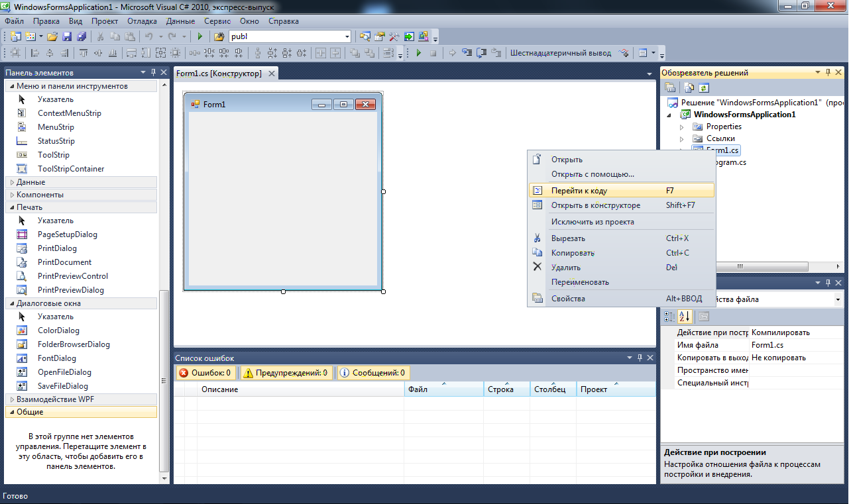Click the Align Lefts icon in layout toolbar

point(35,53)
